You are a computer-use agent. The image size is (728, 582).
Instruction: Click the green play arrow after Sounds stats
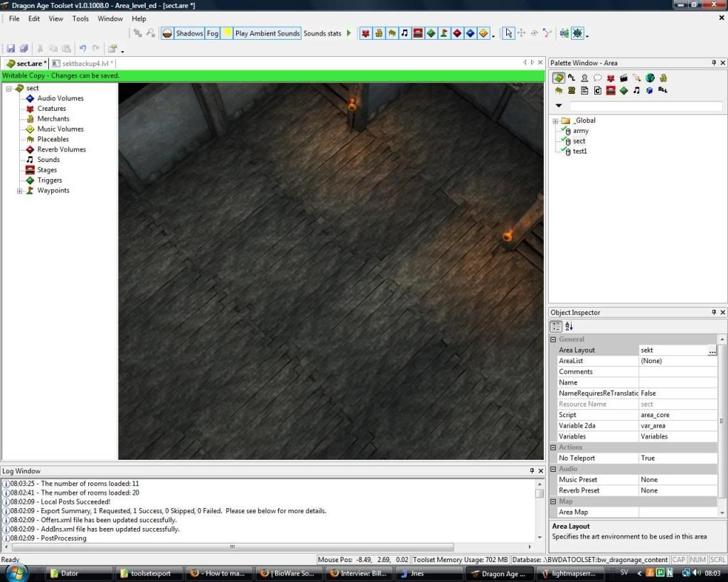[349, 33]
